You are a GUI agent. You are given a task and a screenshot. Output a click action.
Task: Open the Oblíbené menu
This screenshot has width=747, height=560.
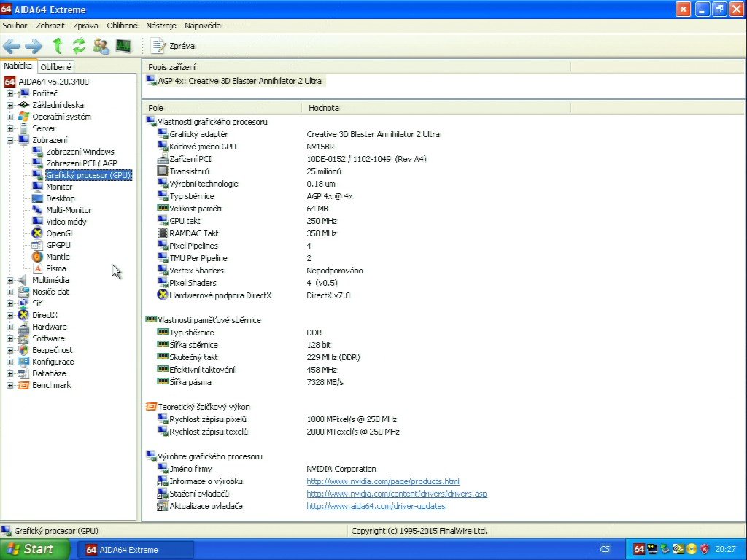[122, 26]
